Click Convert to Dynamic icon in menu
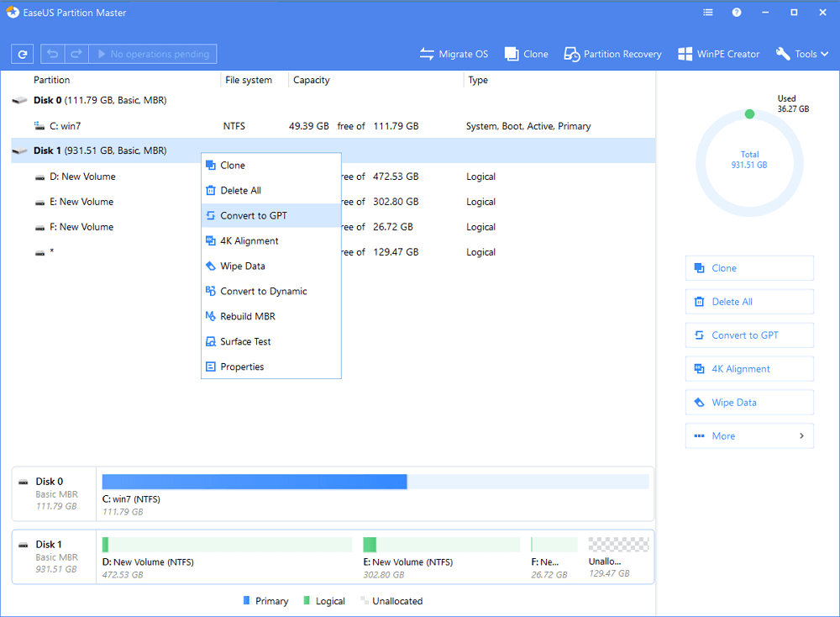This screenshot has width=840, height=617. point(211,291)
